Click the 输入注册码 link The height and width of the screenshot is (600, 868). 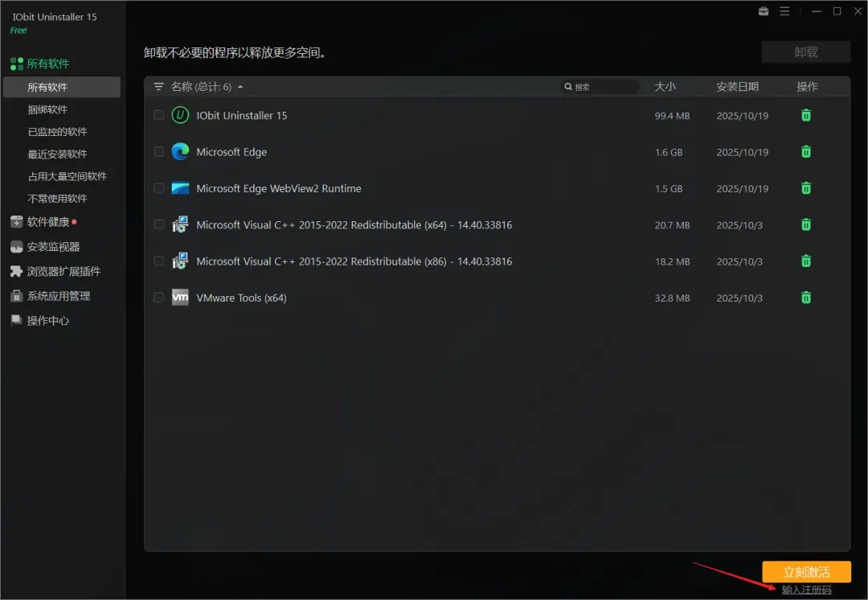(807, 590)
